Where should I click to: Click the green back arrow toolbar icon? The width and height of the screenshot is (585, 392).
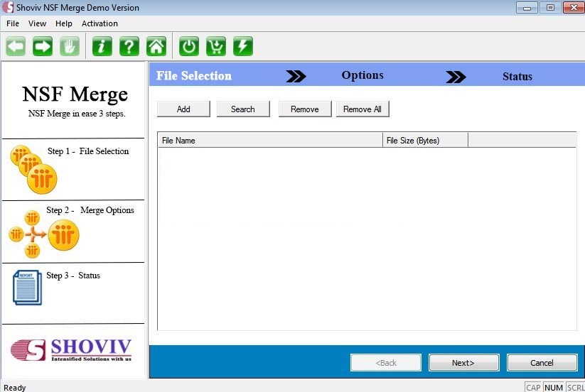point(16,47)
